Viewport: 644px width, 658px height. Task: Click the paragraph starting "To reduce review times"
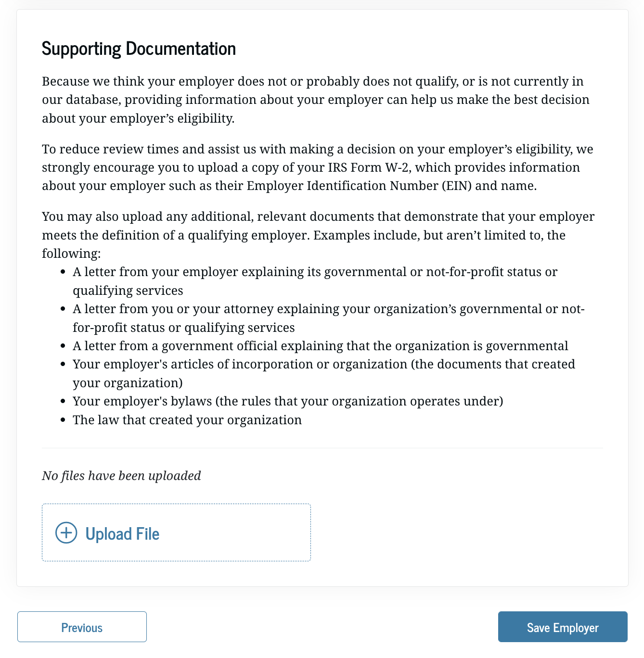pos(317,167)
